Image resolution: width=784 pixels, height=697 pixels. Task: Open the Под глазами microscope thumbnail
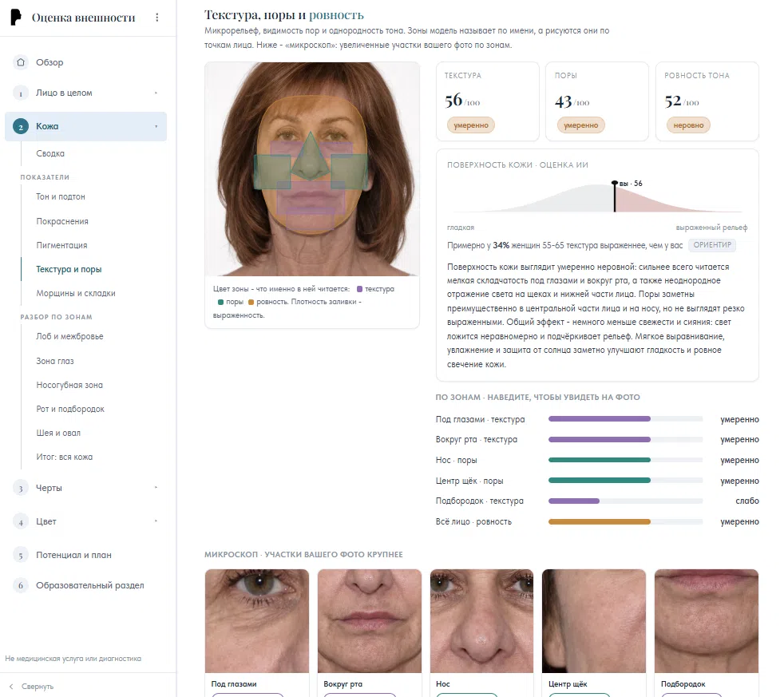click(x=257, y=621)
